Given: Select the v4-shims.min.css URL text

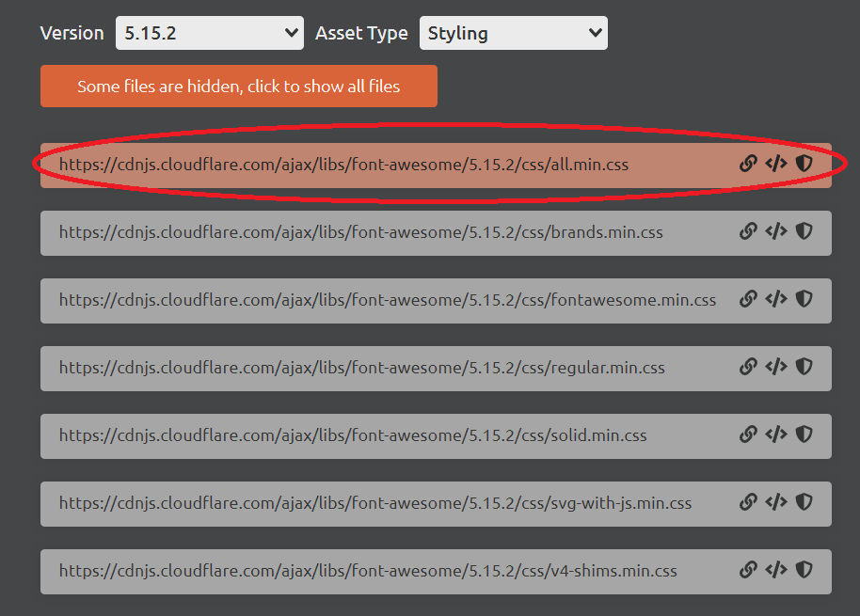Looking at the screenshot, I should coord(368,571).
